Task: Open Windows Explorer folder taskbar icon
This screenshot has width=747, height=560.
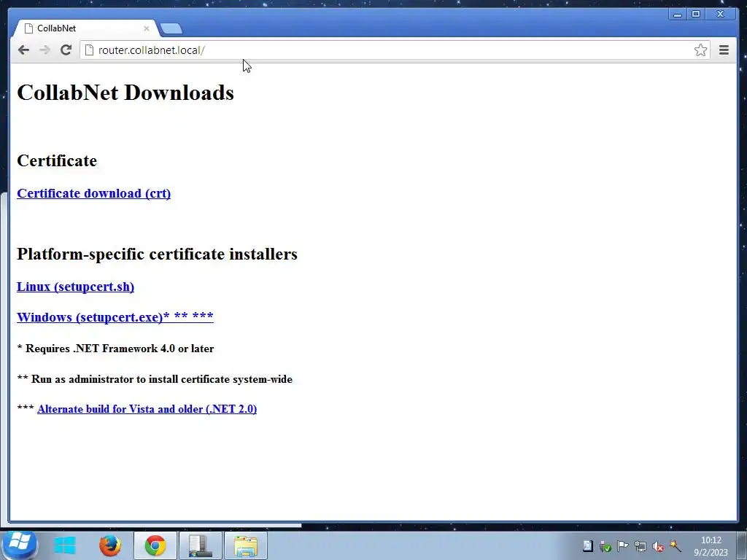Action: [246, 545]
